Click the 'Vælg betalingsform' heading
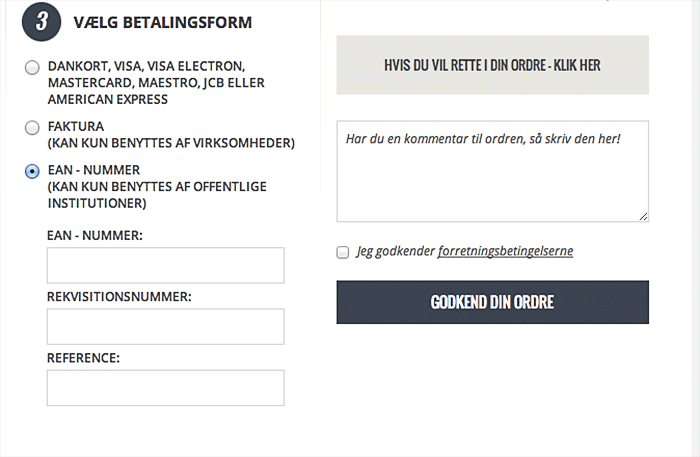The width and height of the screenshot is (700, 457). (x=162, y=22)
